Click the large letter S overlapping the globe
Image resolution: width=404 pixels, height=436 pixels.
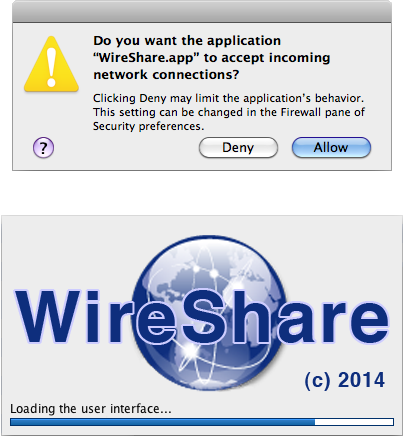click(x=204, y=317)
